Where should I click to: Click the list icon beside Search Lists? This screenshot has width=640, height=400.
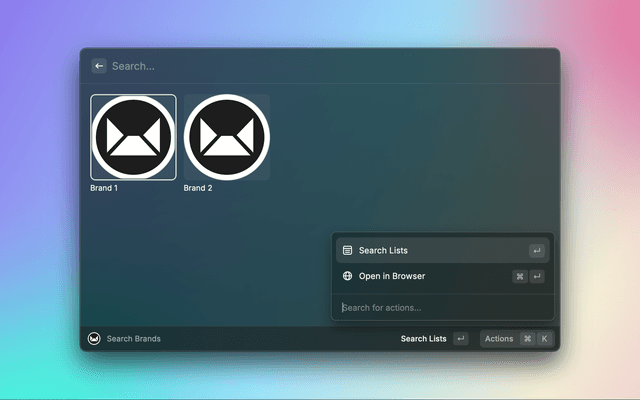(x=347, y=251)
